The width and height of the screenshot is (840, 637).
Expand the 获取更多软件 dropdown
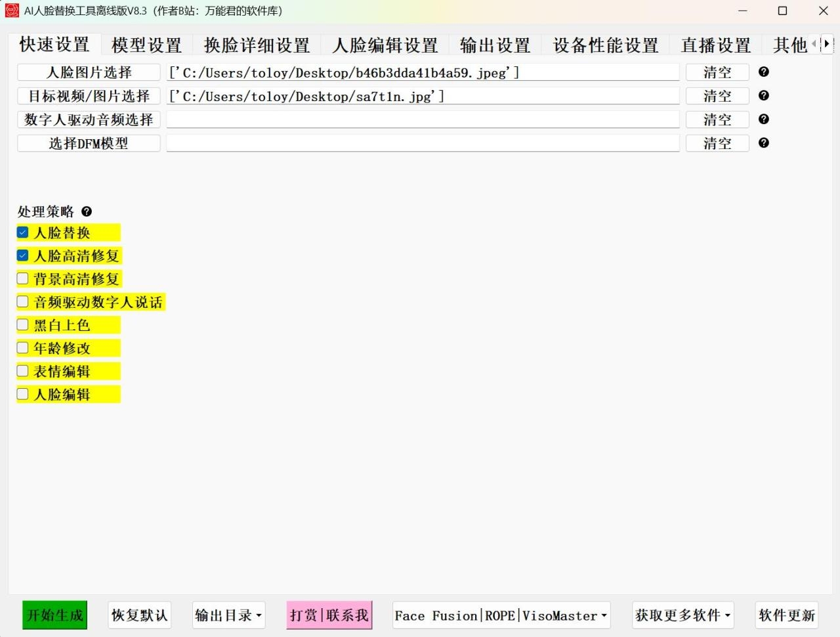[x=683, y=615]
